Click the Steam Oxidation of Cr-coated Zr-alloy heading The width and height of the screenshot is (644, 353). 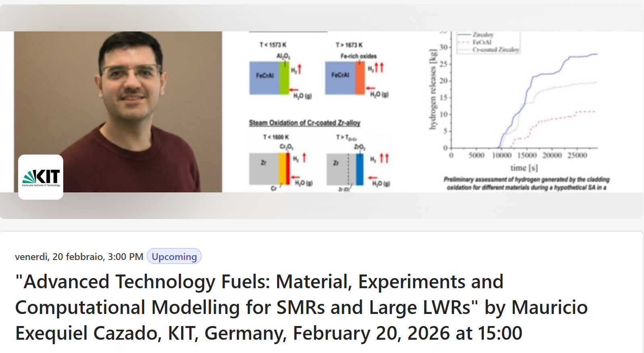(x=304, y=123)
